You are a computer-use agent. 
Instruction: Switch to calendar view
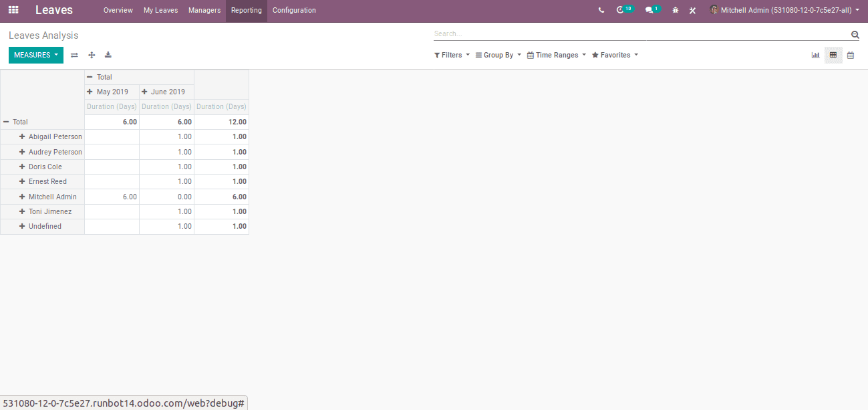click(851, 55)
